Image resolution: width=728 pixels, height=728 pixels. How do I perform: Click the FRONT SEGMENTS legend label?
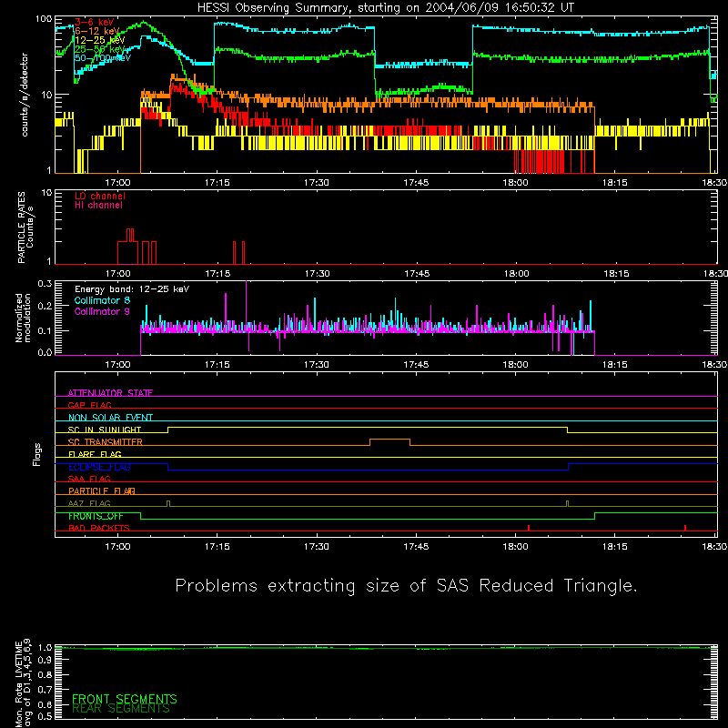coord(125,699)
